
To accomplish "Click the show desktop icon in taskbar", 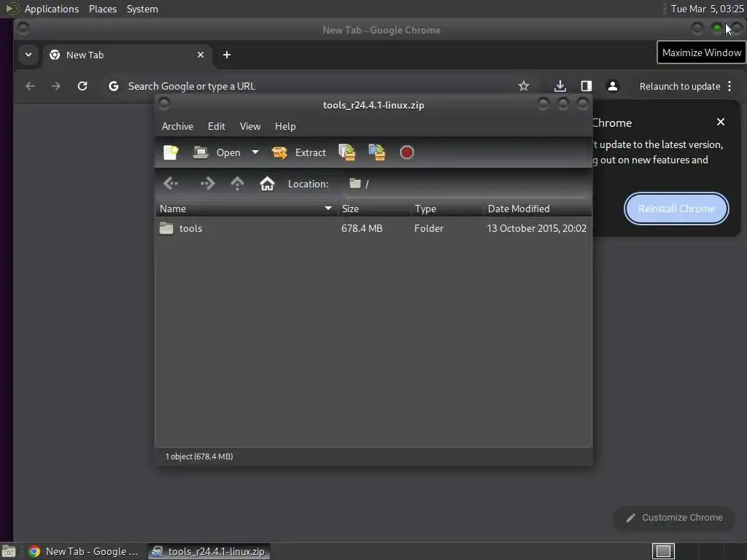I will pyautogui.click(x=9, y=551).
